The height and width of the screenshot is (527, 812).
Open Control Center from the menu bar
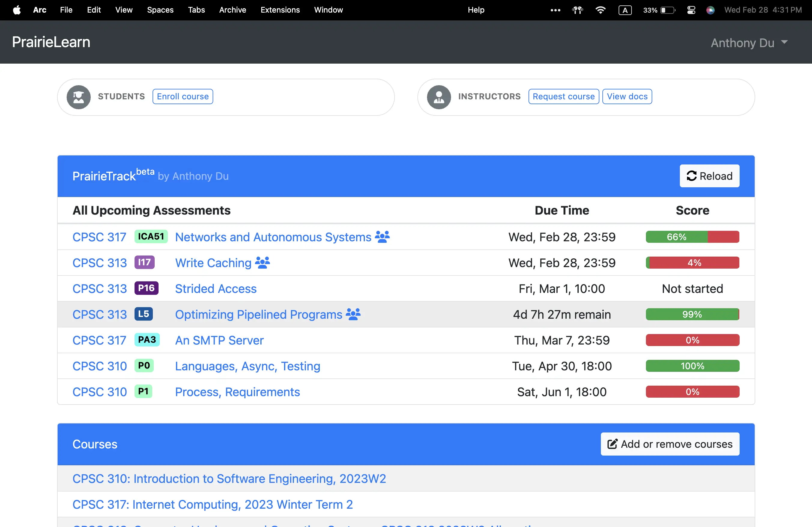tap(691, 10)
